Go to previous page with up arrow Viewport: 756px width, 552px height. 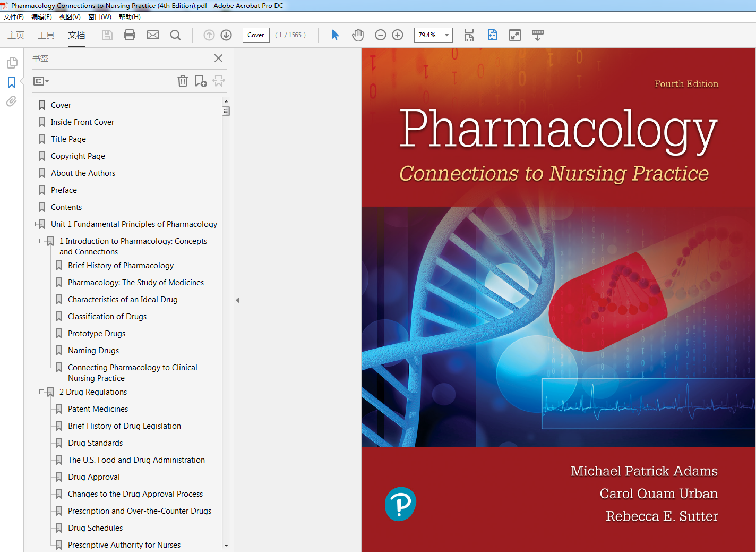point(209,35)
